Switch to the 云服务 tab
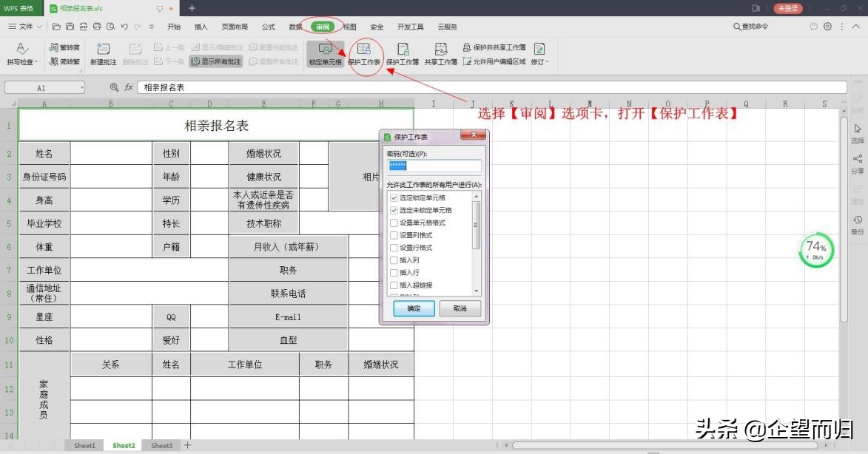868x454 pixels. tap(447, 27)
